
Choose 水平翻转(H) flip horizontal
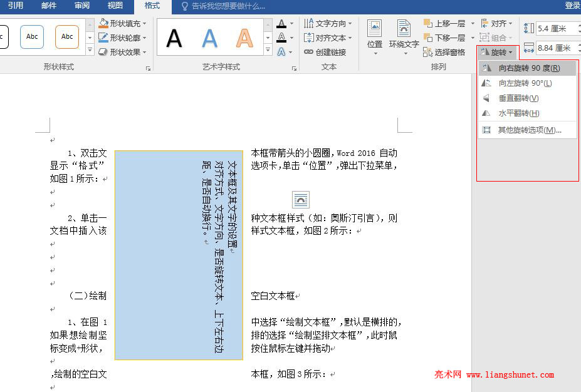pyautogui.click(x=528, y=113)
